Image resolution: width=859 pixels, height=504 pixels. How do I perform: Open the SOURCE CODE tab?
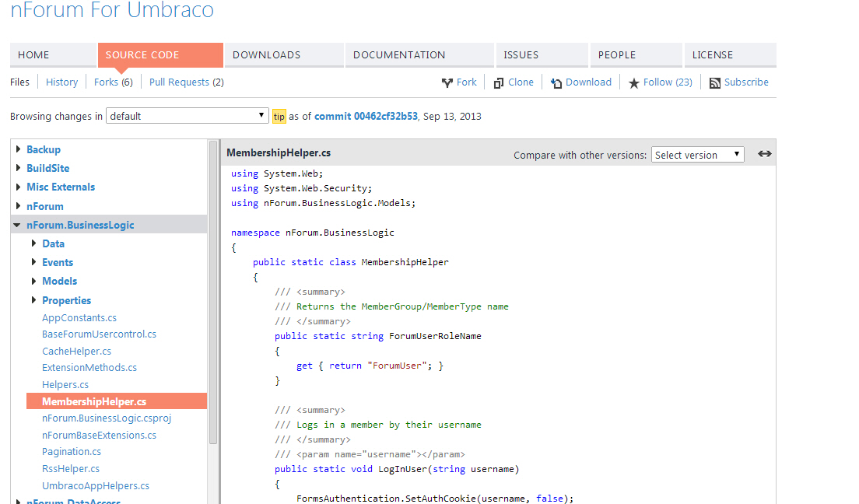pyautogui.click(x=160, y=54)
